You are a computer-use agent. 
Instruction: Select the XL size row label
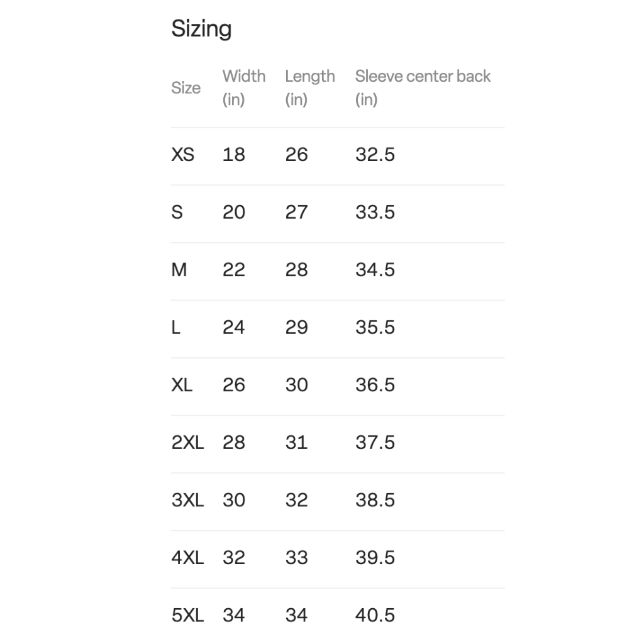click(182, 385)
